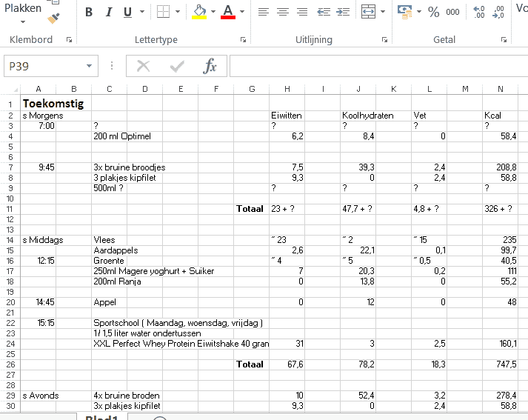Center text horizontally in cell

pyautogui.click(x=283, y=12)
